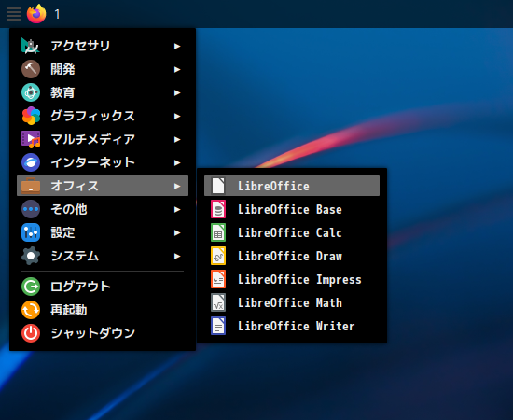The image size is (513, 420).
Task: Launch LibreOffice Draw
Action: (292, 256)
